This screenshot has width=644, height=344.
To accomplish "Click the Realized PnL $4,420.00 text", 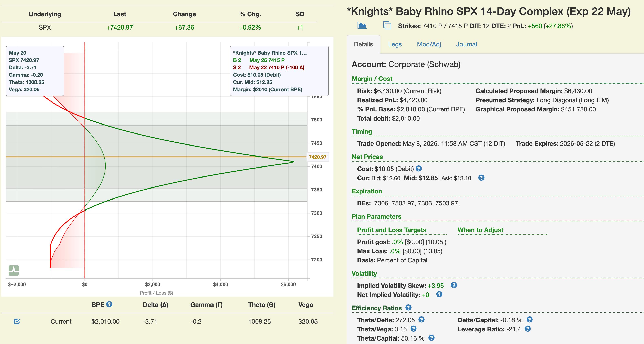I will click(x=392, y=100).
